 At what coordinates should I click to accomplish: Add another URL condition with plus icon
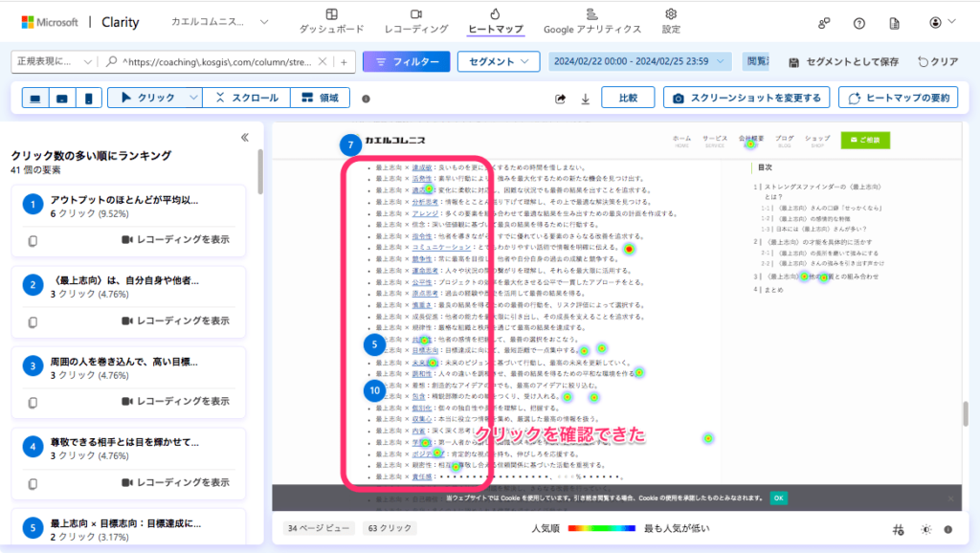344,61
